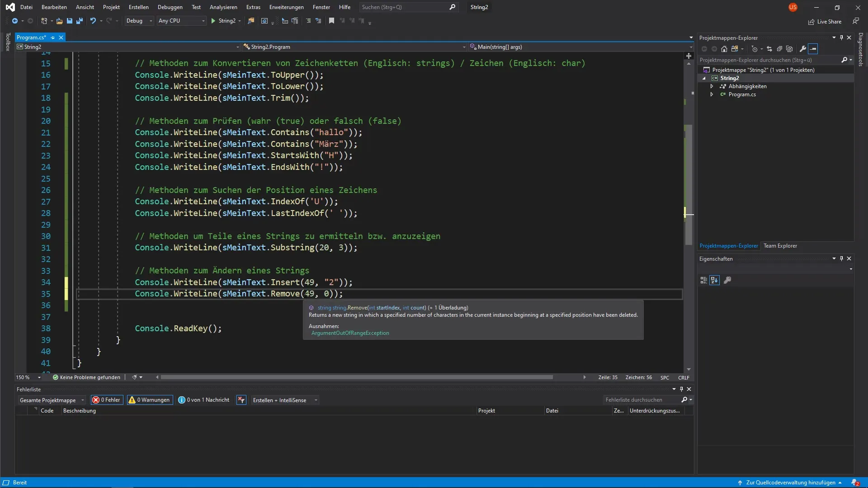Viewport: 868px width, 488px height.
Task: Click the Pending Changes filter clock icon
Action: 755,49
